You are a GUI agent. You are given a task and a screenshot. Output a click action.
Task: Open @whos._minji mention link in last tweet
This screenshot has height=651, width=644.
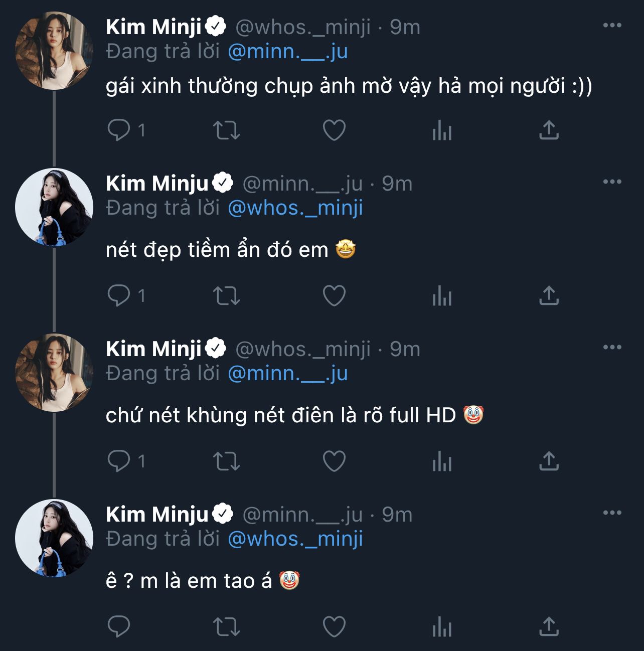pyautogui.click(x=295, y=539)
